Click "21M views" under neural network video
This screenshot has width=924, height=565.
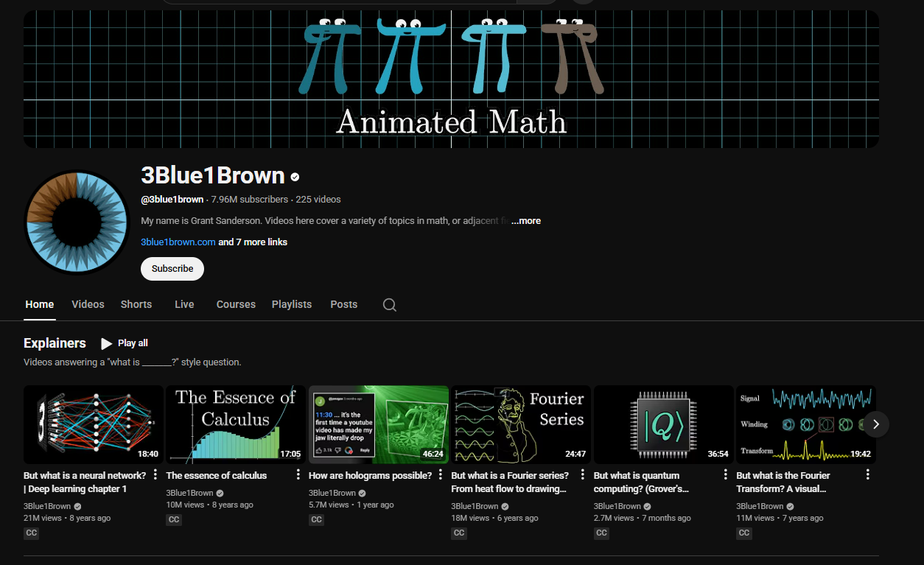43,518
